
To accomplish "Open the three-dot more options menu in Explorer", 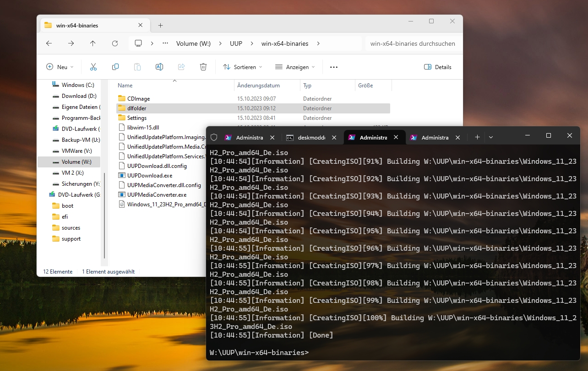I will click(x=334, y=67).
